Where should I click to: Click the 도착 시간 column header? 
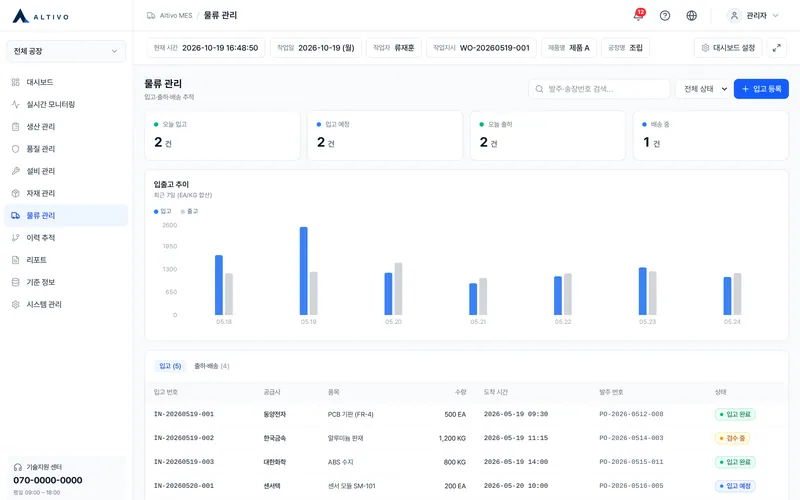click(x=495, y=392)
